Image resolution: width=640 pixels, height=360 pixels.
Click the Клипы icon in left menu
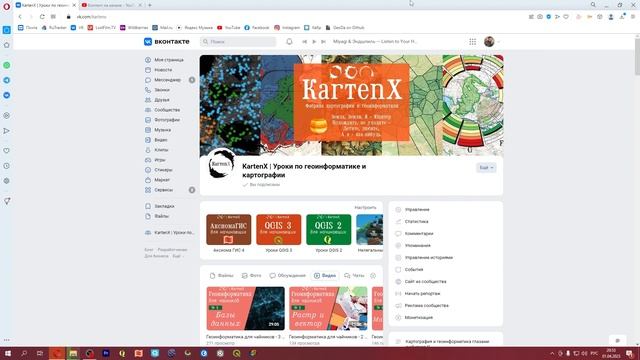(148, 150)
